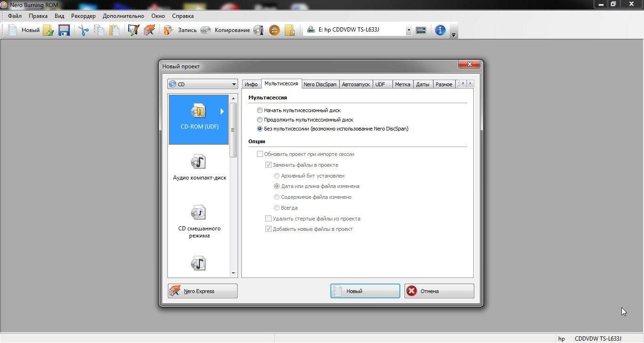Click Копирование label in toolbar
Viewport: 644px width, 343px height.
[x=232, y=30]
